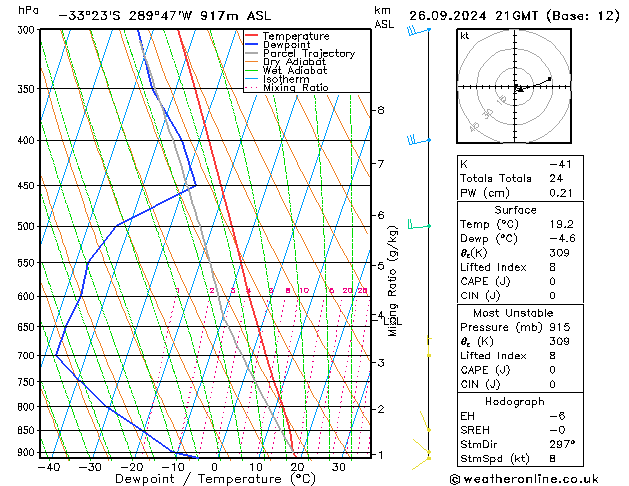Image resolution: width=629 pixels, height=486 pixels.
Task: Click the green wind barb at 500 hPa
Action: (419, 225)
